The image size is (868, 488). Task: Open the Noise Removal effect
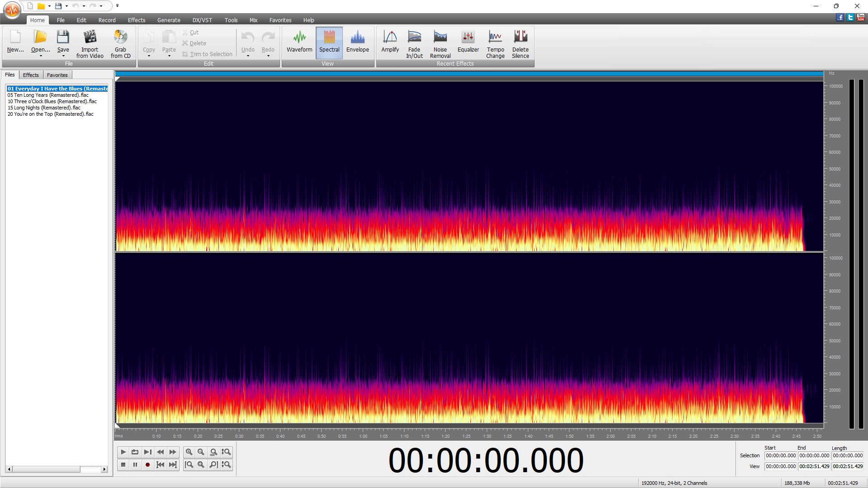440,44
